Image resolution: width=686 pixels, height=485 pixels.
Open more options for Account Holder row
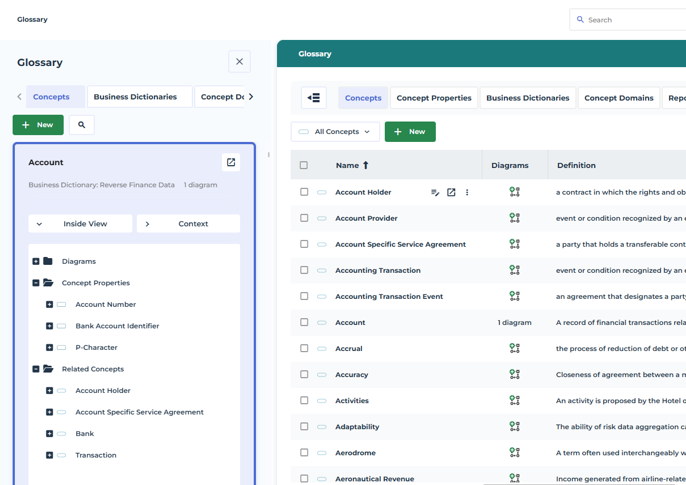click(467, 193)
